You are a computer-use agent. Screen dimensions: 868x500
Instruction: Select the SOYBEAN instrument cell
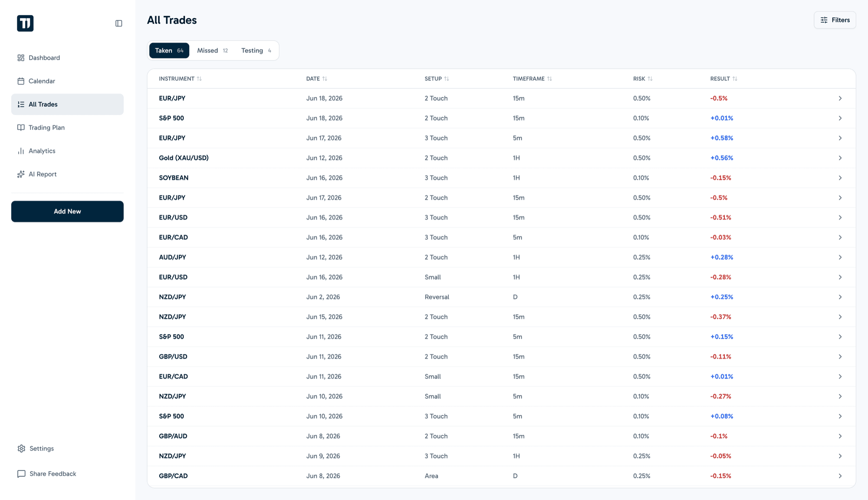174,178
